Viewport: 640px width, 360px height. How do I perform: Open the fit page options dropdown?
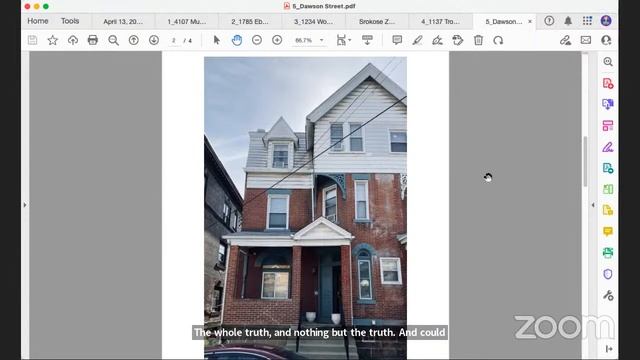(344, 40)
